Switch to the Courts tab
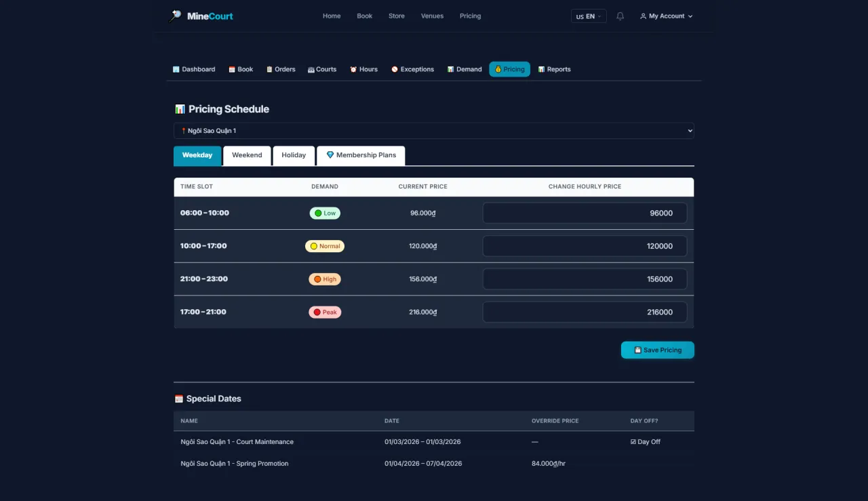 click(322, 69)
